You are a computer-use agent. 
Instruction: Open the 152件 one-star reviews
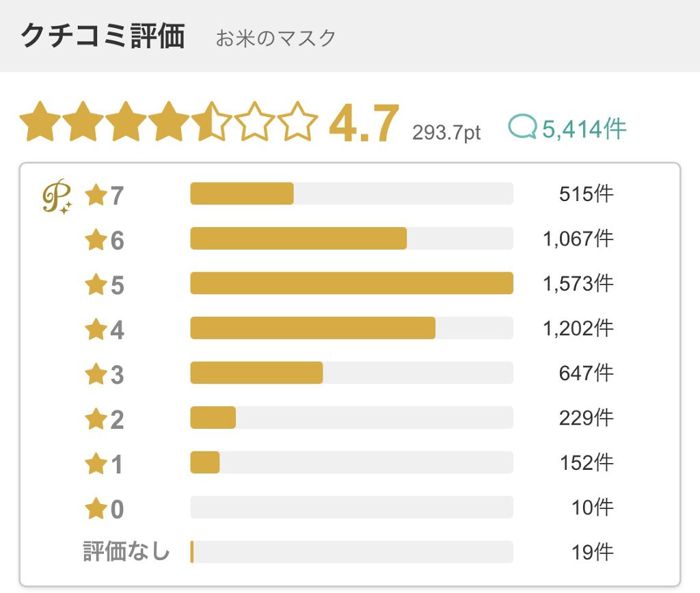(x=586, y=462)
